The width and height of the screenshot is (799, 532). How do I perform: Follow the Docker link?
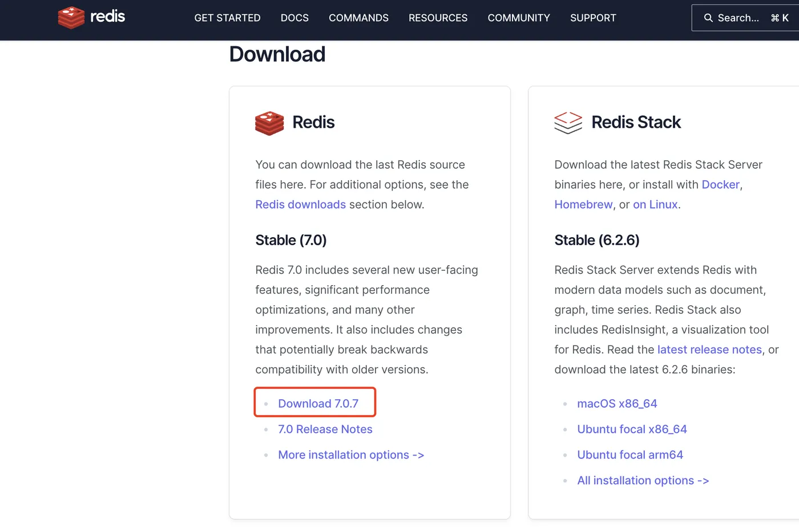(720, 184)
